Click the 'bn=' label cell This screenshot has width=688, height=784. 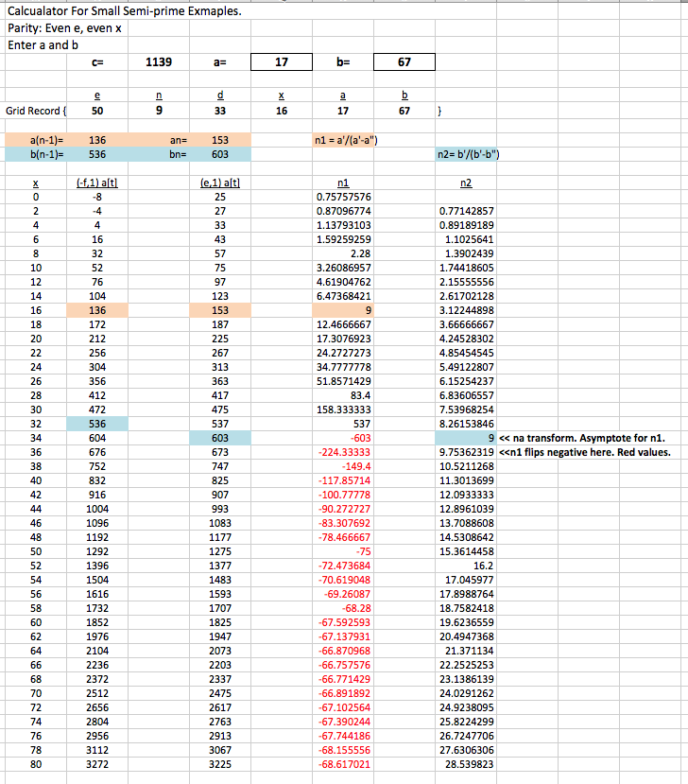click(x=159, y=154)
